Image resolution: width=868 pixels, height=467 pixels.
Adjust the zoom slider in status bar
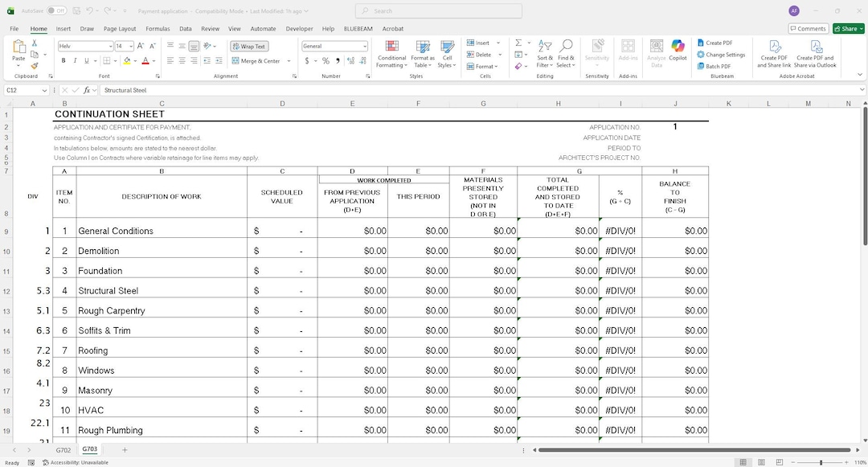tap(821, 462)
